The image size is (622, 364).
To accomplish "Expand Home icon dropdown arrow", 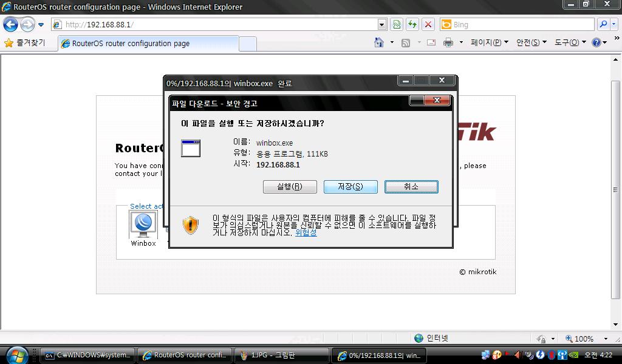I will pos(392,42).
